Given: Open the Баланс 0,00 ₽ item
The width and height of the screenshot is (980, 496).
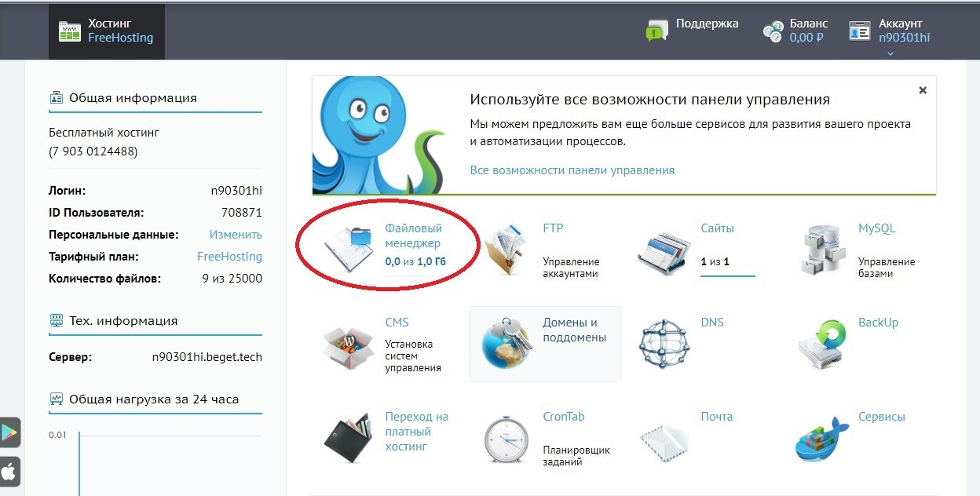Looking at the screenshot, I should click(x=795, y=31).
